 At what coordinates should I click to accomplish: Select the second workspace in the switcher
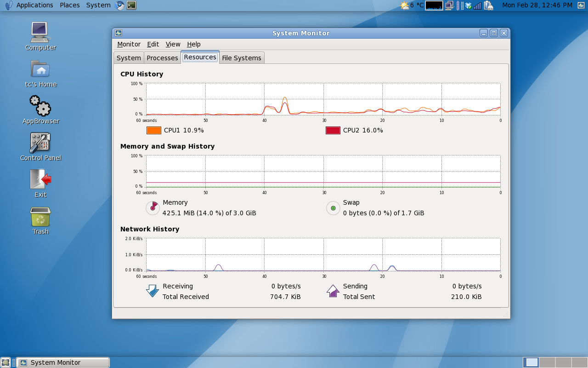pos(547,362)
